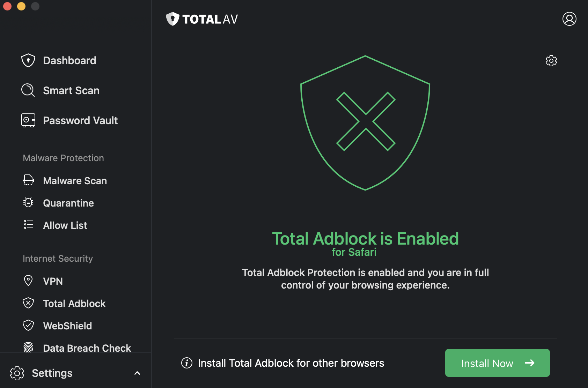
Task: Click the Allow List icon
Action: (28, 225)
